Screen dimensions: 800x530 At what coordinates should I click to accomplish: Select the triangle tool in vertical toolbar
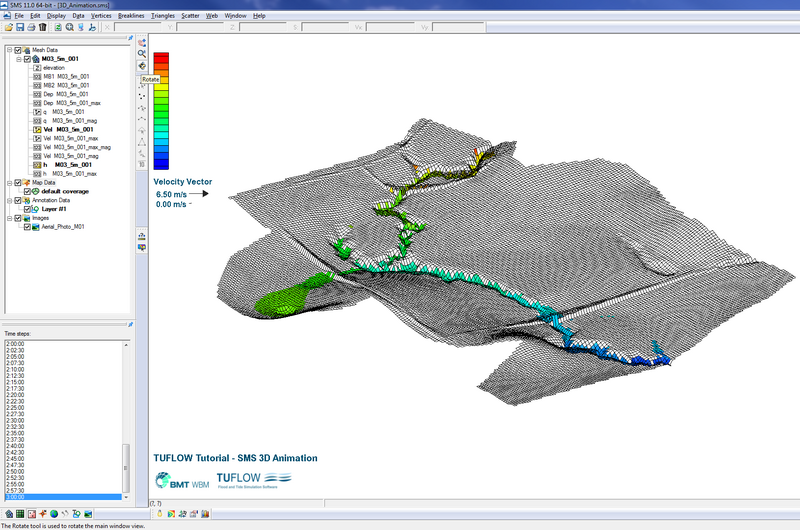click(x=142, y=142)
